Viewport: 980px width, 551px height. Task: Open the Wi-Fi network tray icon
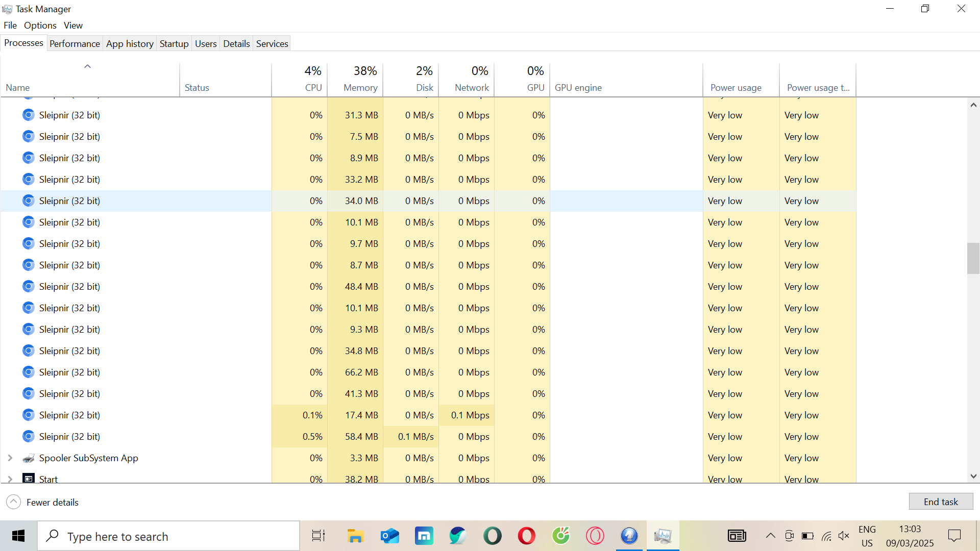tap(826, 536)
